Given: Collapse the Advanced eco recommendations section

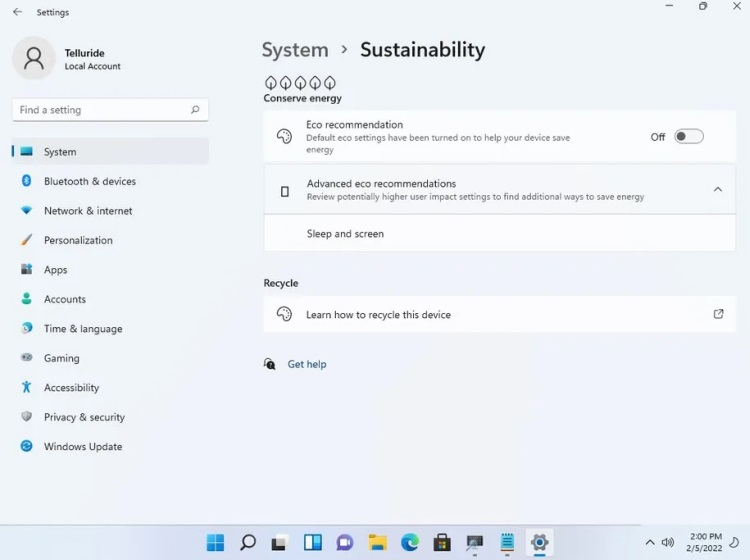Looking at the screenshot, I should pos(717,190).
